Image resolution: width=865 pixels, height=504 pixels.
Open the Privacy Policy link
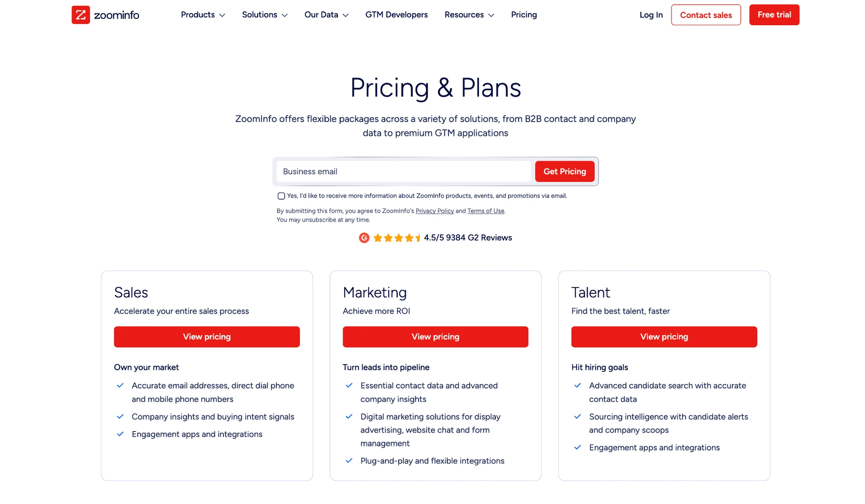pyautogui.click(x=435, y=211)
